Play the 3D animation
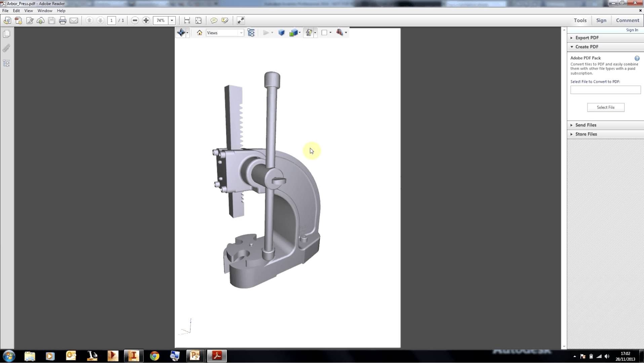Image resolution: width=644 pixels, height=363 pixels. (266, 33)
